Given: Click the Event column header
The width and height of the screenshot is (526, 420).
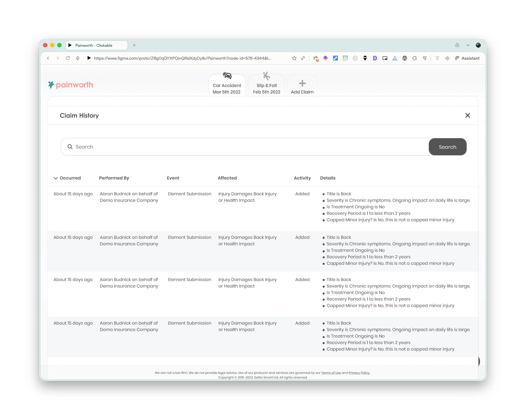Looking at the screenshot, I should click(x=173, y=178).
